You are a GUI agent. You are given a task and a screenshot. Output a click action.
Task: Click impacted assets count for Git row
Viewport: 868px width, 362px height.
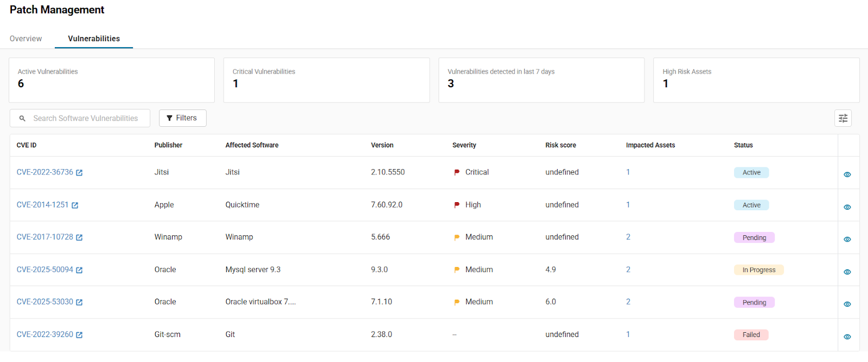point(628,334)
